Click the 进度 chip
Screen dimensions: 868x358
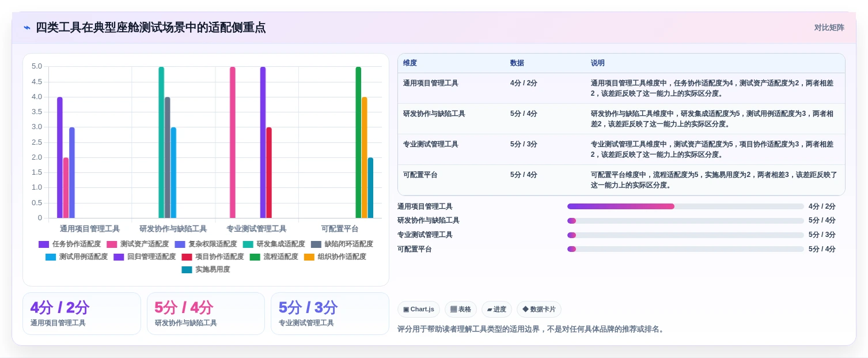pos(496,310)
